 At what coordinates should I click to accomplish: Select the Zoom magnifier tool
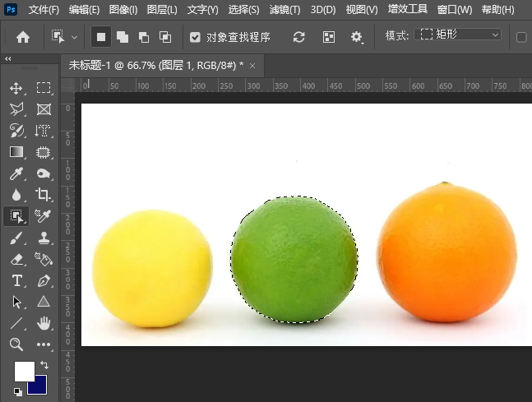pyautogui.click(x=16, y=344)
